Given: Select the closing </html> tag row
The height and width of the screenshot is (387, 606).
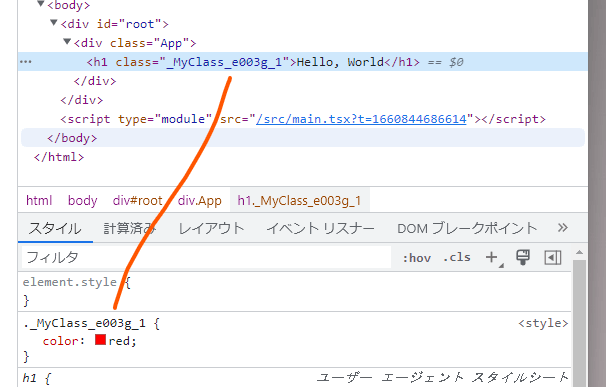Looking at the screenshot, I should [59, 157].
